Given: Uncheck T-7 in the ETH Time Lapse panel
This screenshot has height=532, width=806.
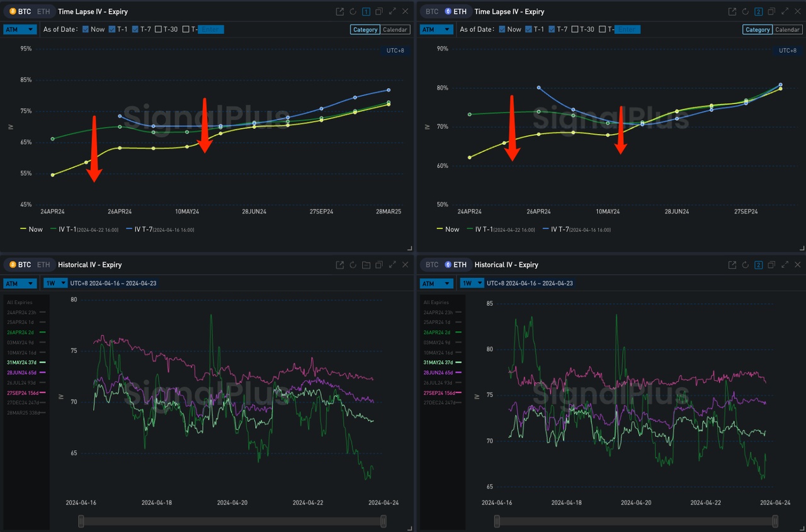Looking at the screenshot, I should pyautogui.click(x=552, y=30).
